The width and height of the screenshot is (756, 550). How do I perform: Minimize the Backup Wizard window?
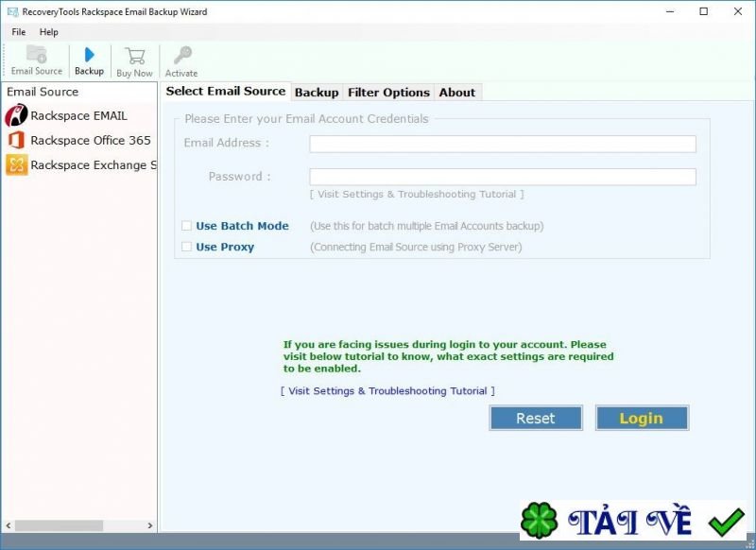[670, 11]
